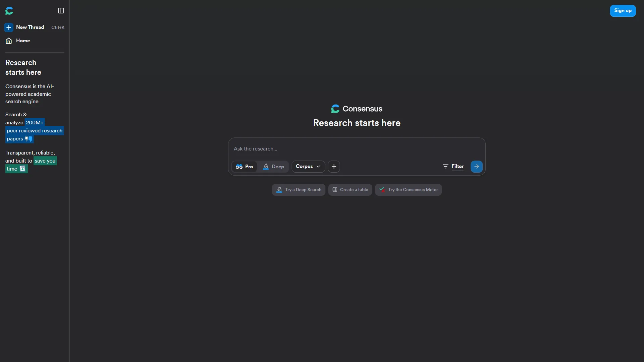This screenshot has height=362, width=644.
Task: Choose the Create a table suggestion
Action: tap(350, 190)
